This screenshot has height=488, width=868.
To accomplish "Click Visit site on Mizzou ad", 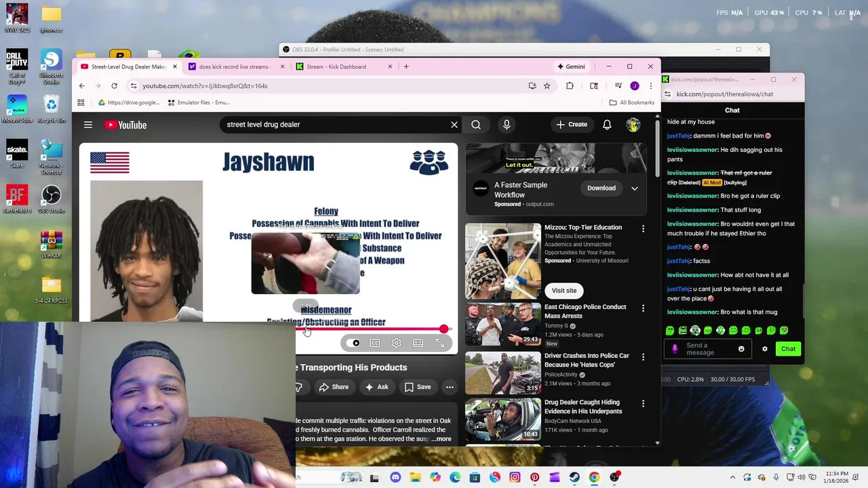I will tap(564, 290).
